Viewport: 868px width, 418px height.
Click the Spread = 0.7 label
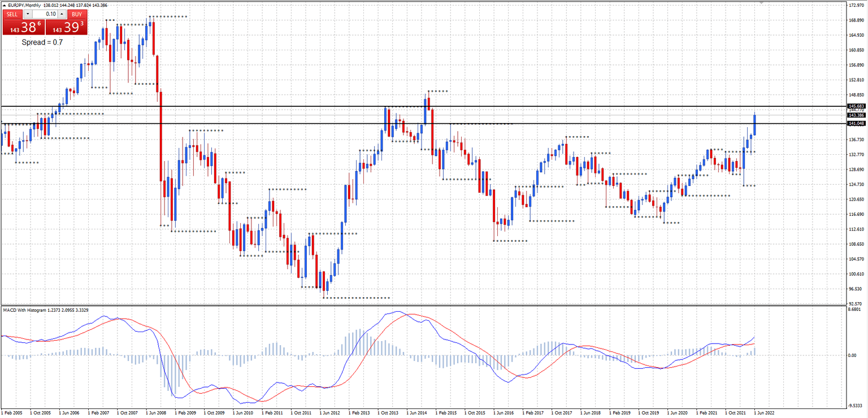tap(42, 42)
